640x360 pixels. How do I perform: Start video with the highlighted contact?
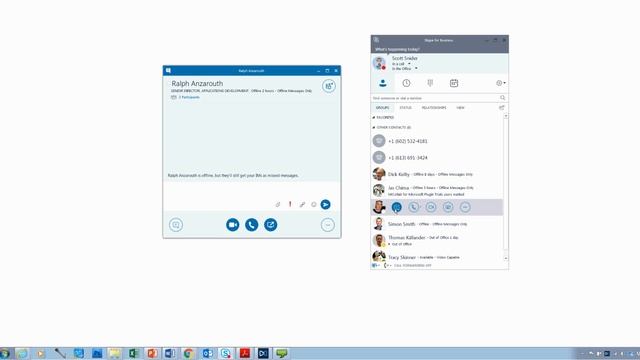431,207
